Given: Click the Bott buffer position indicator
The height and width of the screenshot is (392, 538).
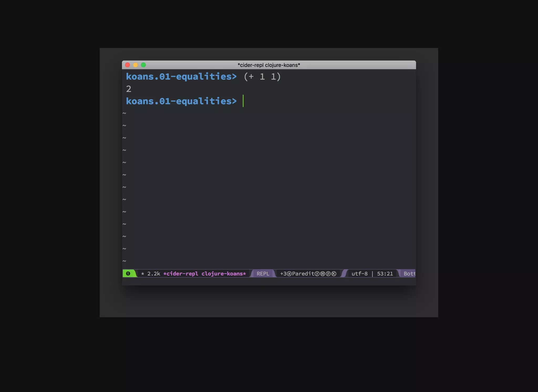Looking at the screenshot, I should click(409, 274).
